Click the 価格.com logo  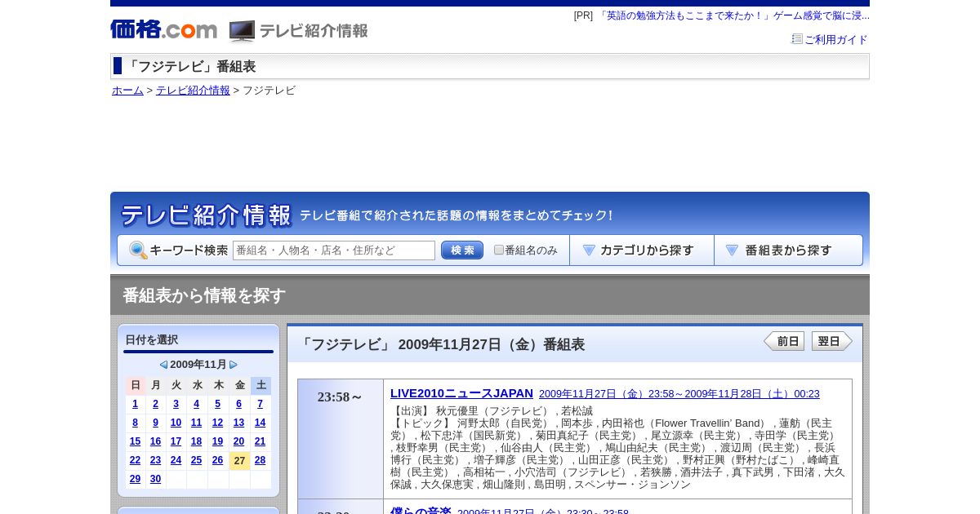coord(163,29)
